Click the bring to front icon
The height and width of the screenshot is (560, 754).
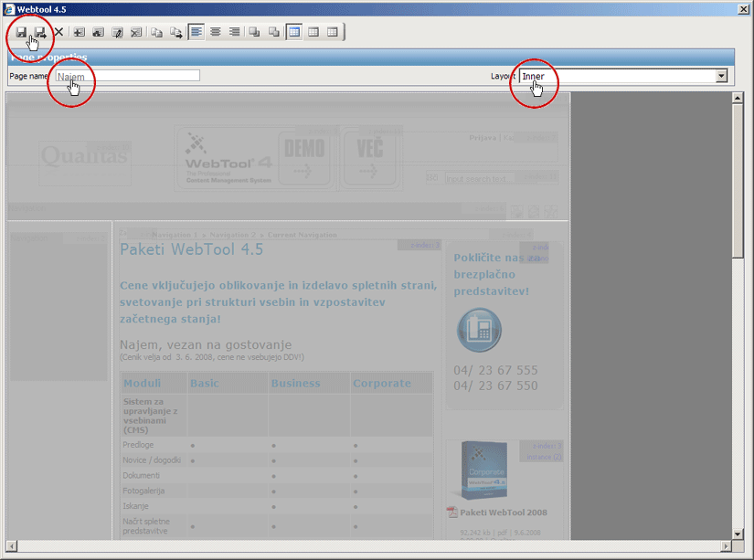tap(254, 32)
